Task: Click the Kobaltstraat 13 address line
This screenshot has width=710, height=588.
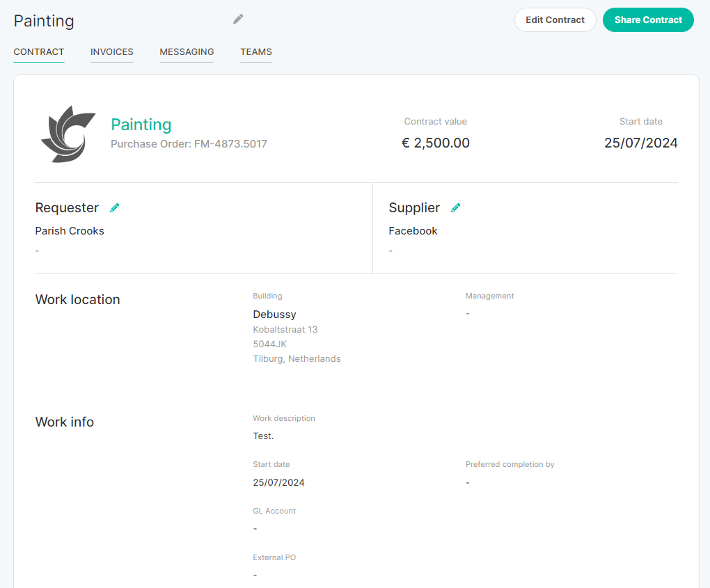Action: [285, 330]
